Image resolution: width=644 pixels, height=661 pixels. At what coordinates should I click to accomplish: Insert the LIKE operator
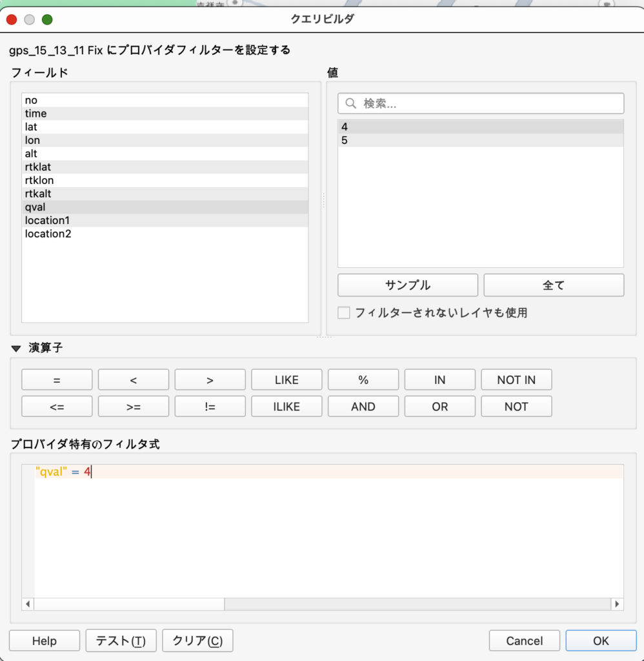(287, 380)
